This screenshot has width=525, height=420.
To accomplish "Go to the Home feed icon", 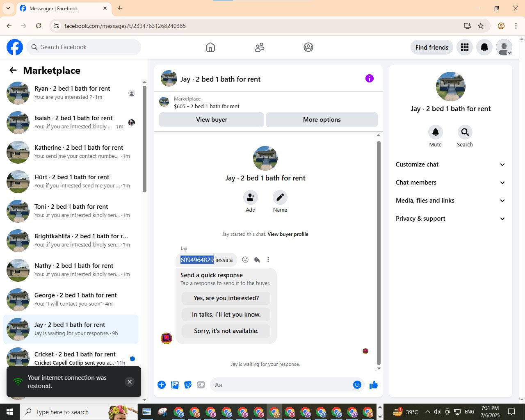I will pyautogui.click(x=210, y=47).
